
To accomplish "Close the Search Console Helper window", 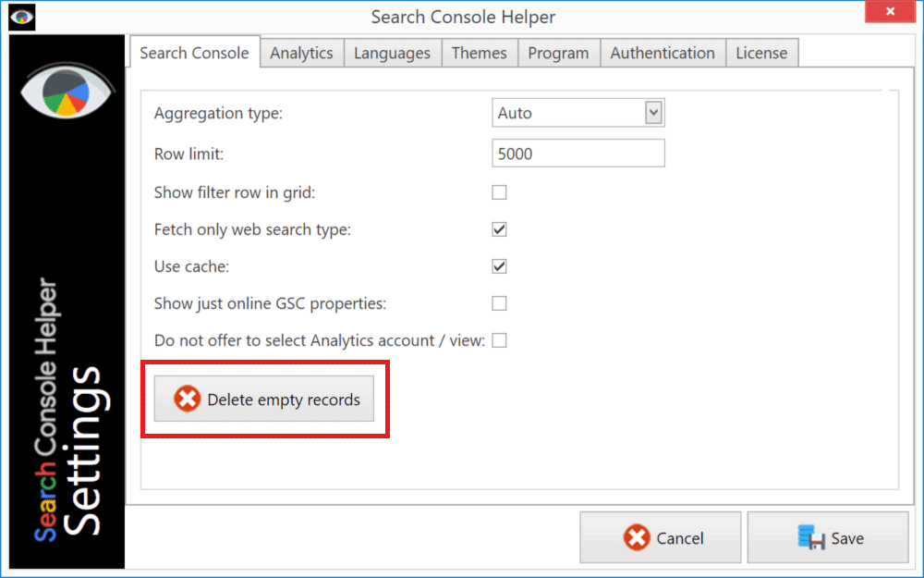I will pyautogui.click(x=890, y=12).
